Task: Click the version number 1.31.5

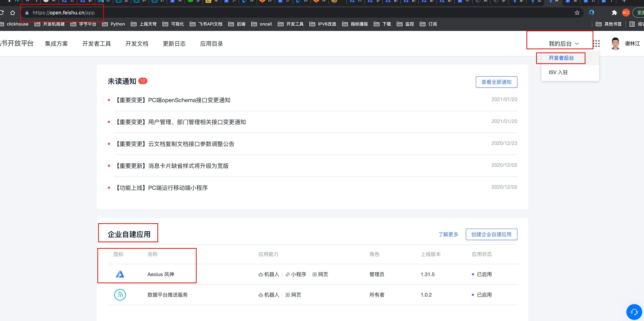Action: (427, 274)
